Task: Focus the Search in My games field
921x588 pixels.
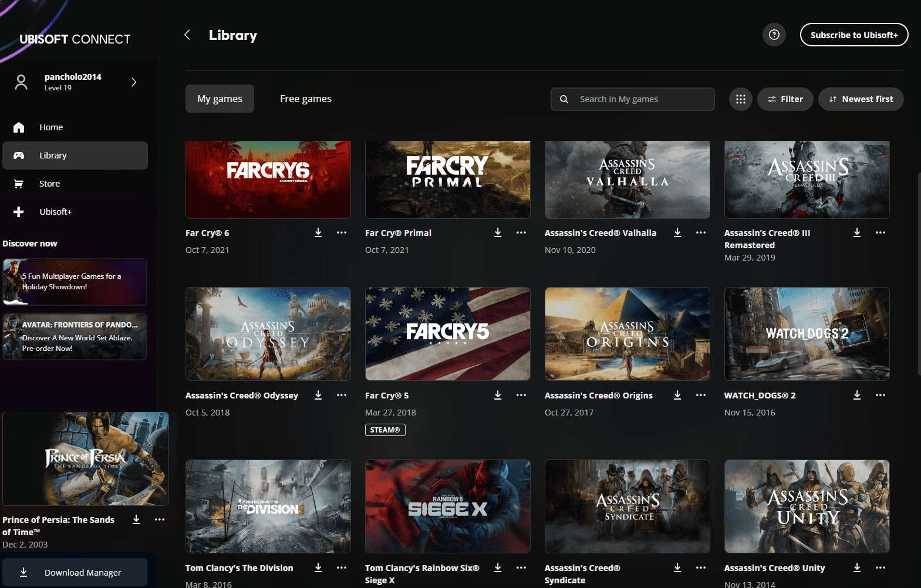Action: click(632, 99)
